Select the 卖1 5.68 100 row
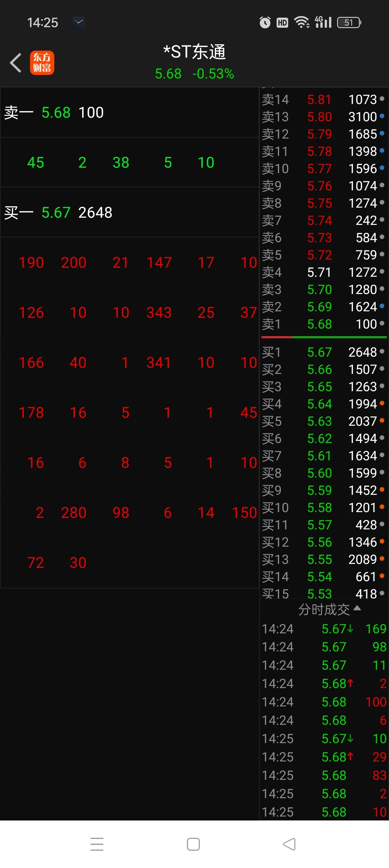The image size is (389, 868). pos(323,324)
